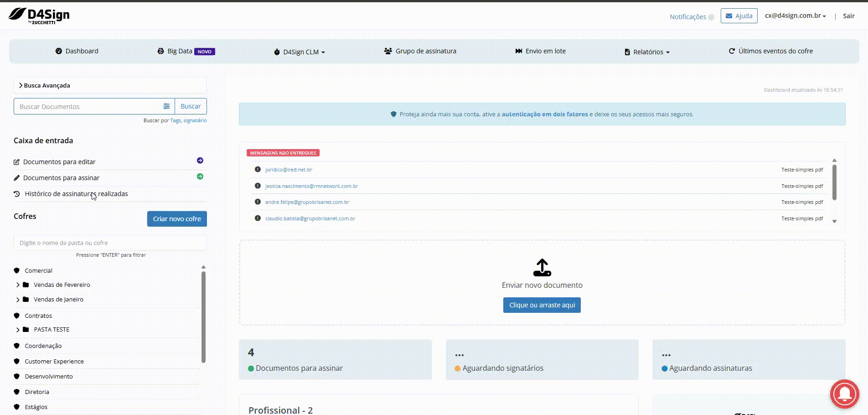Screen dimensions: 868x415
Task: Open the Estágios safe
Action: (36, 407)
